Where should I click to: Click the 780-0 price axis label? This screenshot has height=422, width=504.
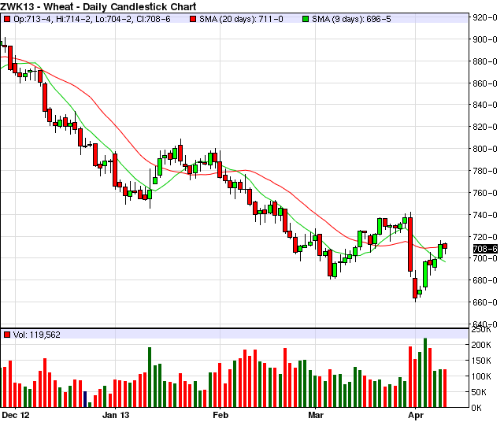point(485,171)
